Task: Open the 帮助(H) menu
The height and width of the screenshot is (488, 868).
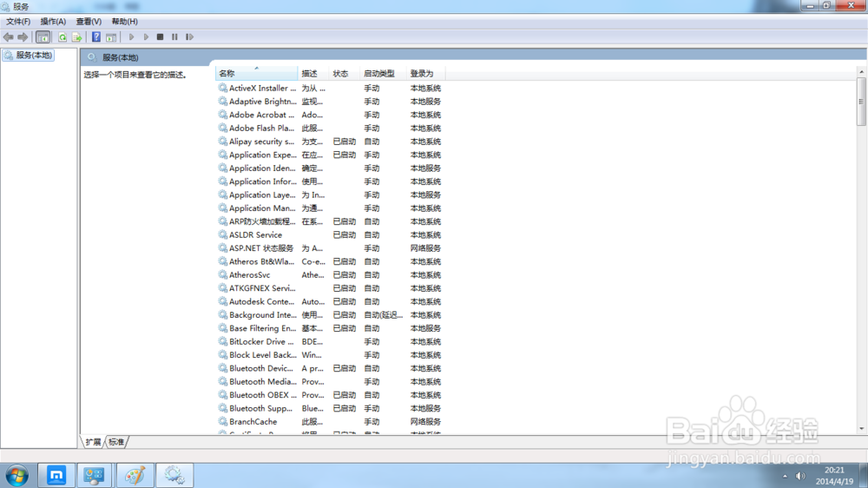Action: pyautogui.click(x=124, y=22)
